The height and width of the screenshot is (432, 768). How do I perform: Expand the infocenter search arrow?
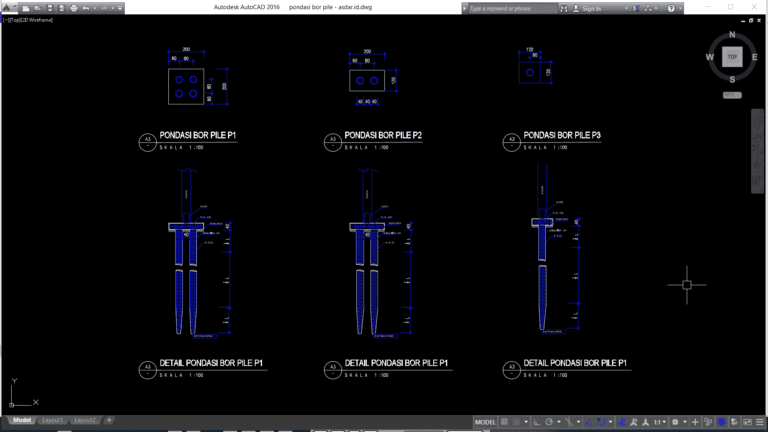pos(464,8)
